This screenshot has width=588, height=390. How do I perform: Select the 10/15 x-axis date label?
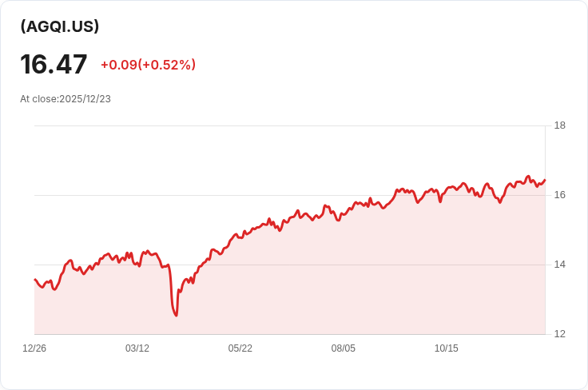click(447, 348)
